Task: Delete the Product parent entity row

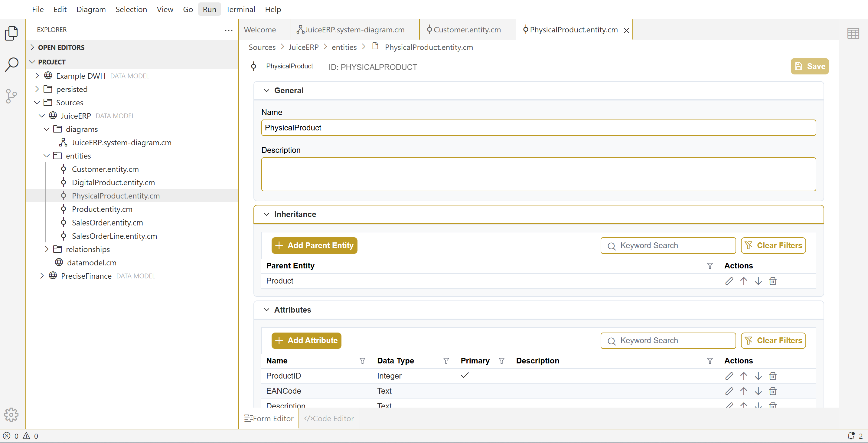Action: (x=773, y=281)
